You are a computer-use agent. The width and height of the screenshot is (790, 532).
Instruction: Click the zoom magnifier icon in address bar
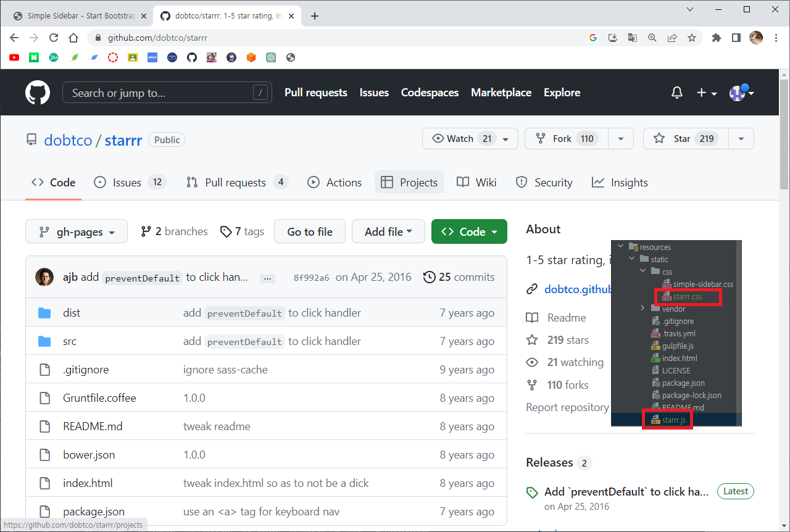[652, 38]
